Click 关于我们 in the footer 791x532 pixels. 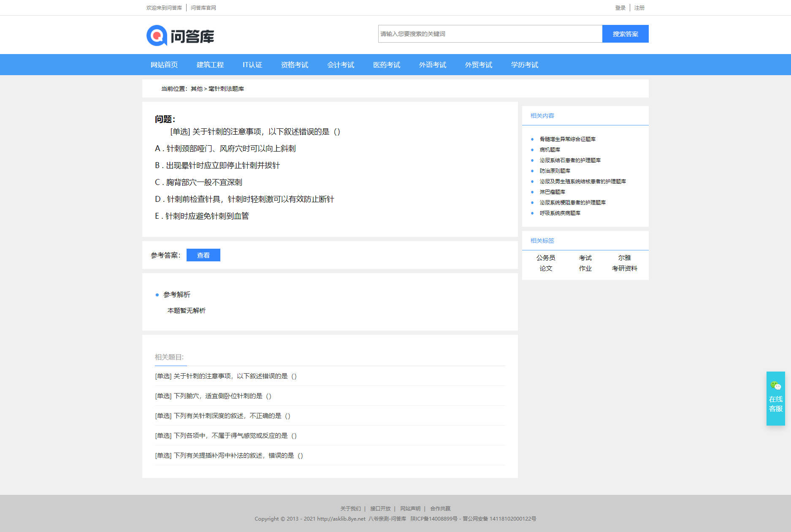pyautogui.click(x=350, y=508)
